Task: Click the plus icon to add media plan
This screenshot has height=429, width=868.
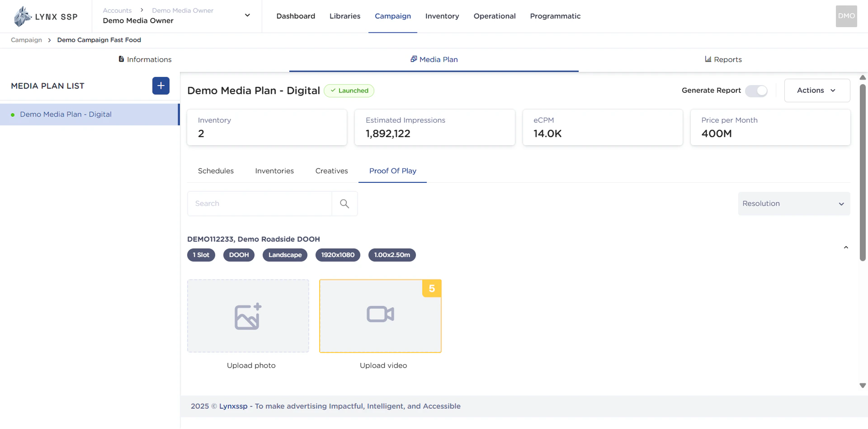Action: click(160, 86)
